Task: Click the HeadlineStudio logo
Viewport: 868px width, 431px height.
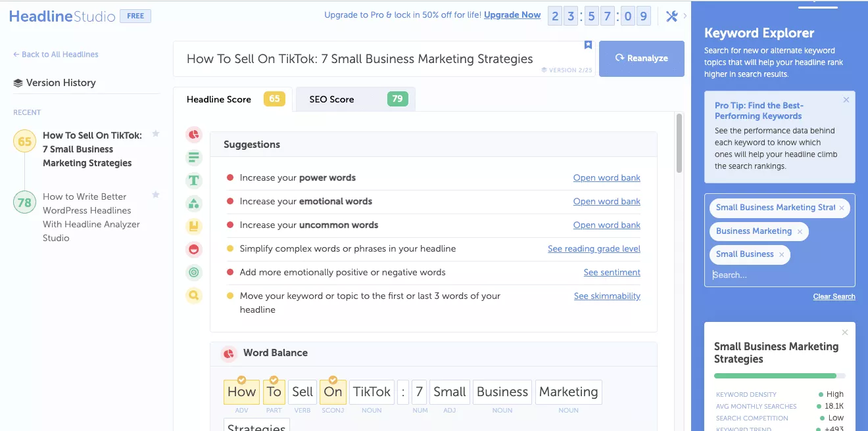Action: coord(62,16)
